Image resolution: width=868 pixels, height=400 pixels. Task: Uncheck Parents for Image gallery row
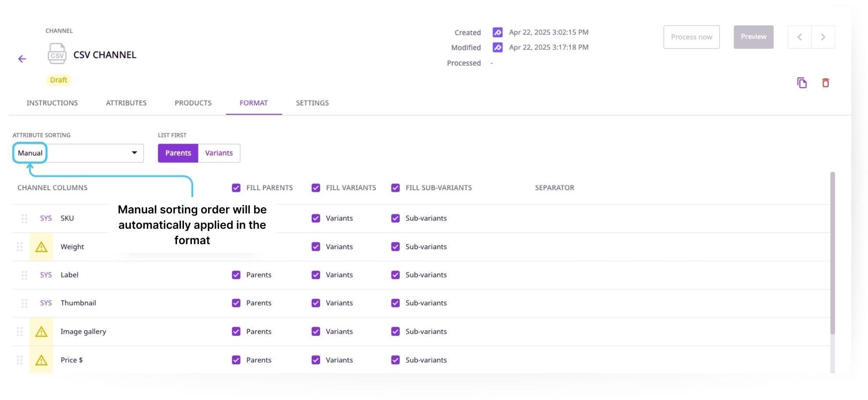pyautogui.click(x=236, y=332)
